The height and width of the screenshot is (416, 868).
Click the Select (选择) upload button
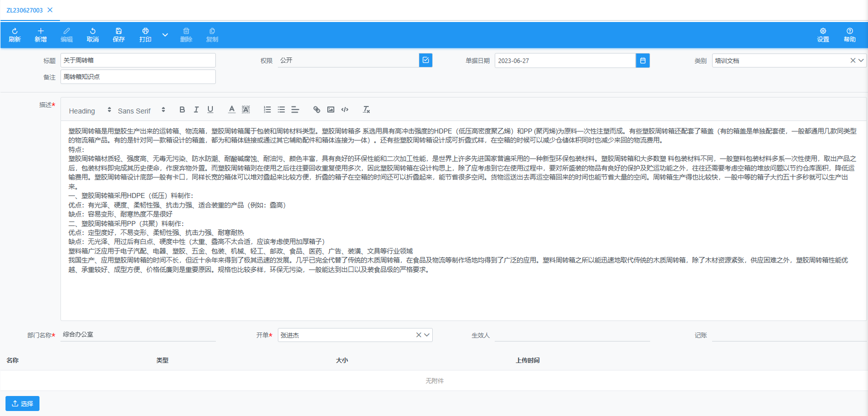coord(22,403)
